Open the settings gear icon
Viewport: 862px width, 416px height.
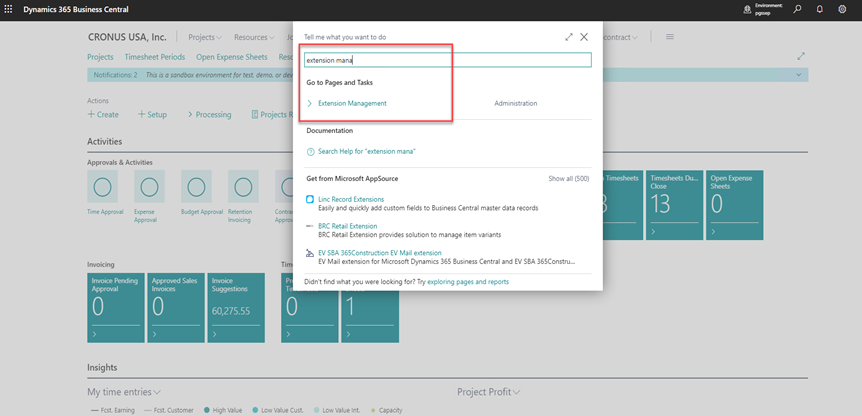[842, 10]
